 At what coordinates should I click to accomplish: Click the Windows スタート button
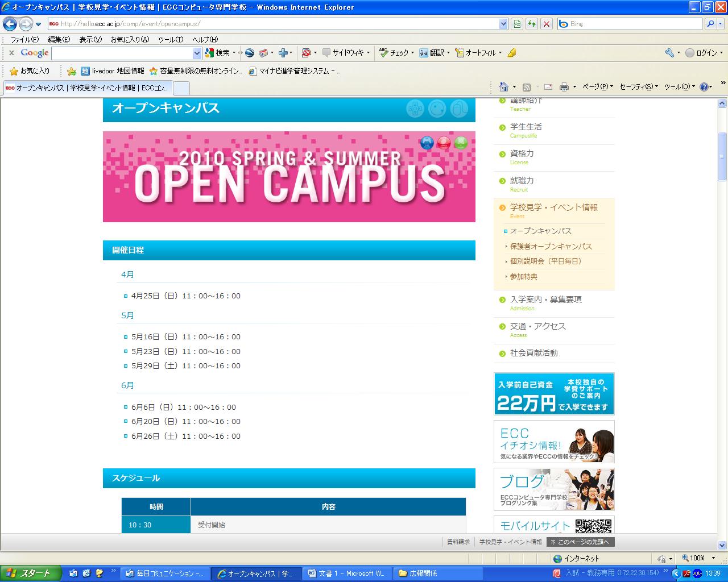tap(30, 573)
